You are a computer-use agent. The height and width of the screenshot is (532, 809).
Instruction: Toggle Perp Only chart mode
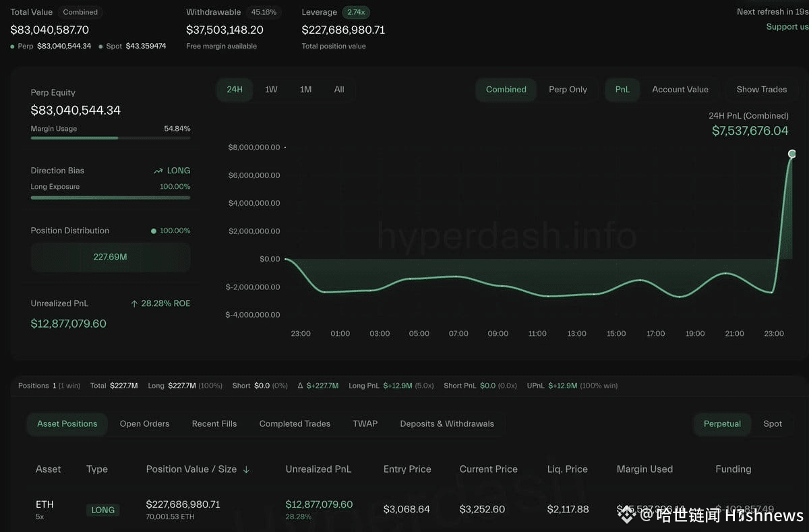coord(568,90)
